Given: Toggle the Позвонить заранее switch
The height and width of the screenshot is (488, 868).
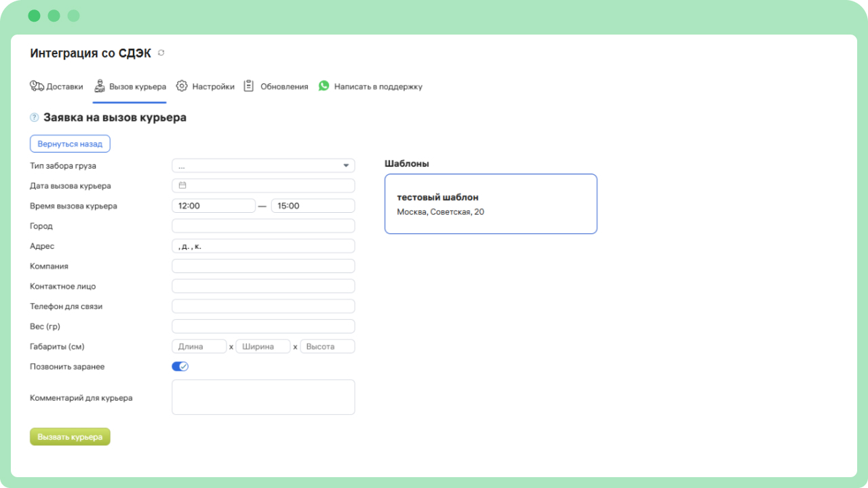Looking at the screenshot, I should [x=180, y=367].
